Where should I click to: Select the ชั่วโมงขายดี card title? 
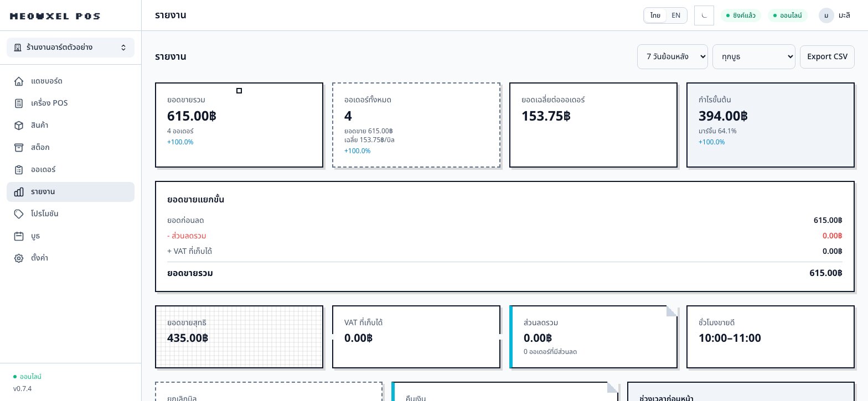pyautogui.click(x=716, y=322)
